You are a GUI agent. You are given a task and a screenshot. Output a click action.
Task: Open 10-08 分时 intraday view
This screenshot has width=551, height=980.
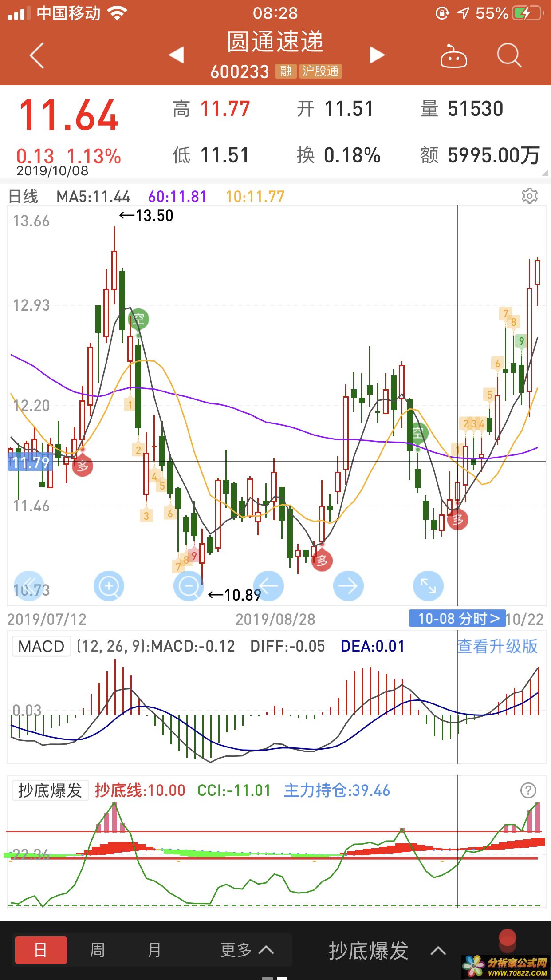pyautogui.click(x=457, y=618)
